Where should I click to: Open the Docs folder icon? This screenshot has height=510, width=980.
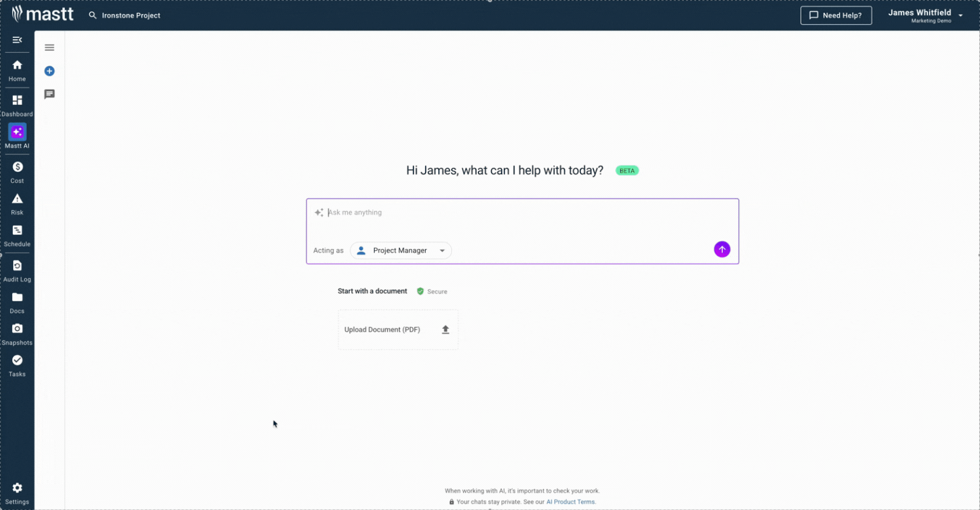(17, 301)
